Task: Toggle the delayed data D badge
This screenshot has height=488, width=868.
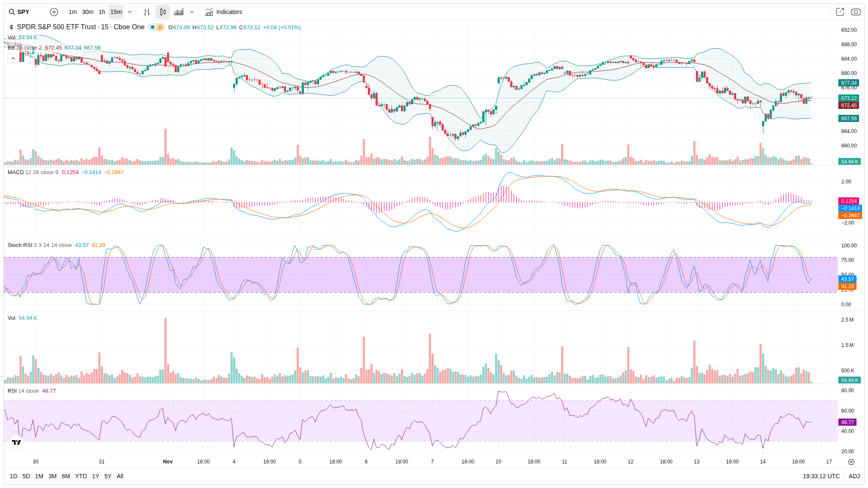Action: (160, 27)
